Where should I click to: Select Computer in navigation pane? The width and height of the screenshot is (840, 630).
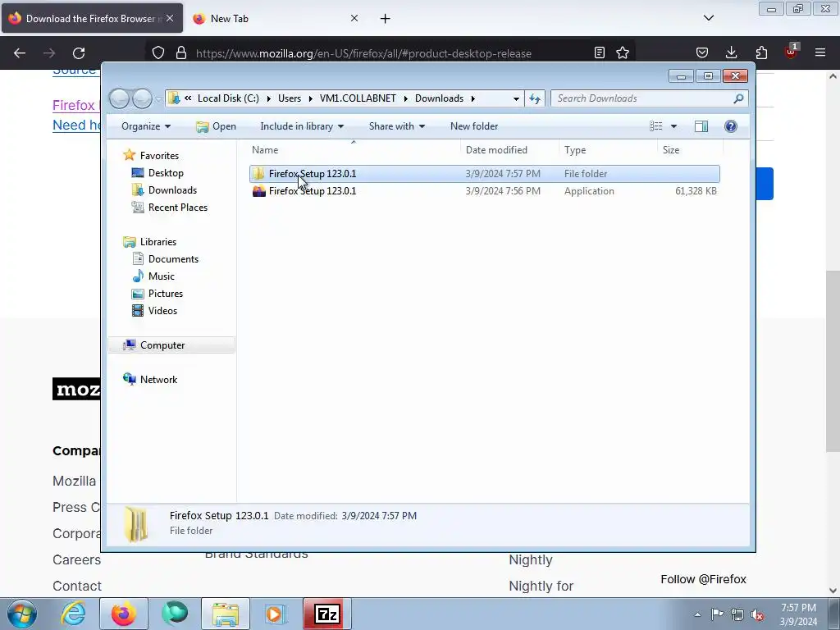(172, 345)
